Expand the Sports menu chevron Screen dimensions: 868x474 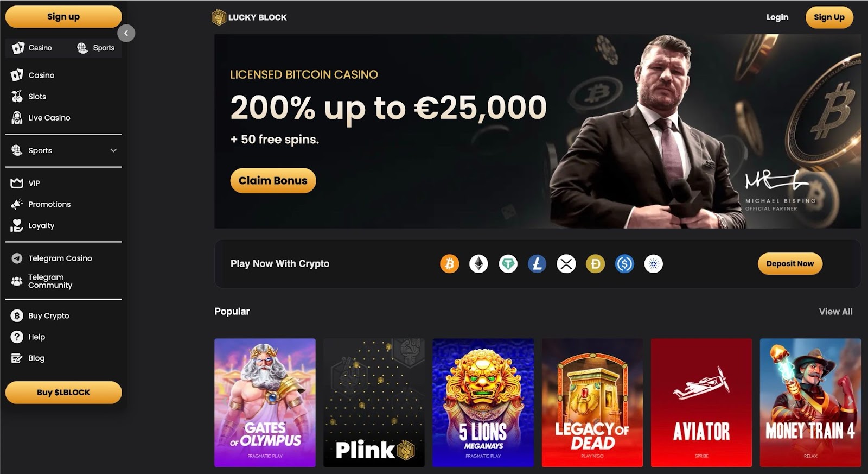pyautogui.click(x=113, y=150)
